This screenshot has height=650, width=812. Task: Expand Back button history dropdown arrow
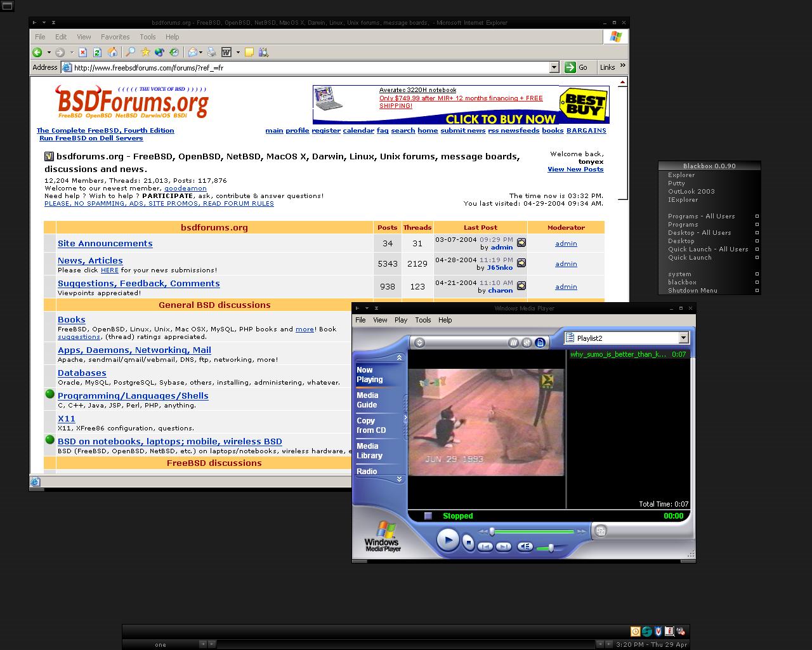click(48, 53)
